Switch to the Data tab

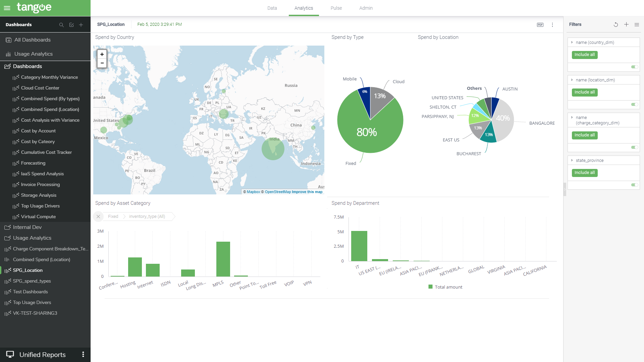pos(272,8)
